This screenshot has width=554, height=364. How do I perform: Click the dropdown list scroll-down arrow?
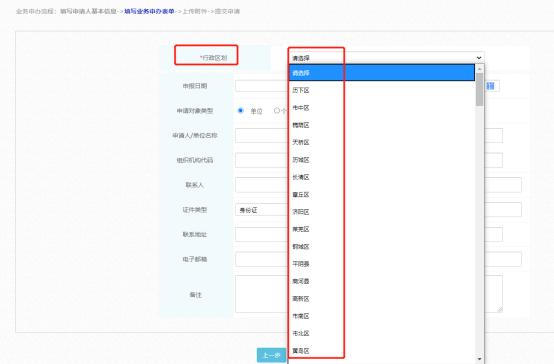(x=479, y=359)
